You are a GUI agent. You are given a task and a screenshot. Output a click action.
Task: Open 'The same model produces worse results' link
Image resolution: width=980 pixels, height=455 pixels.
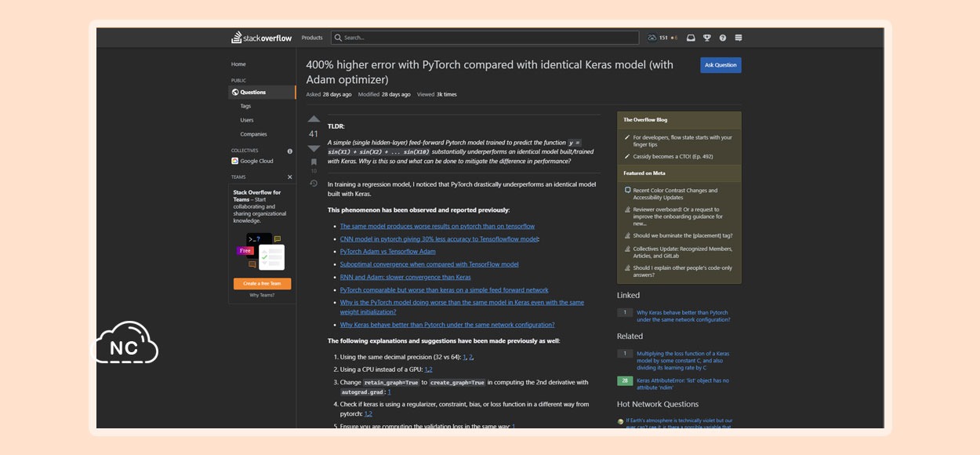[x=437, y=227]
